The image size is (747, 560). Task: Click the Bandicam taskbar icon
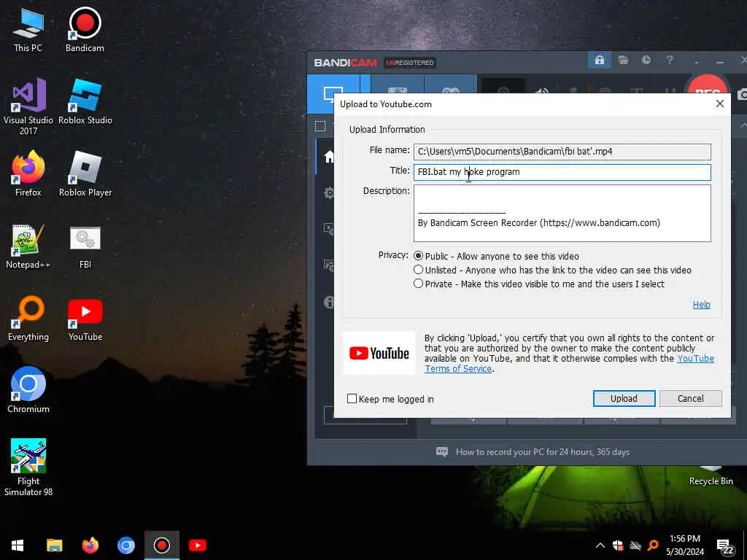161,545
